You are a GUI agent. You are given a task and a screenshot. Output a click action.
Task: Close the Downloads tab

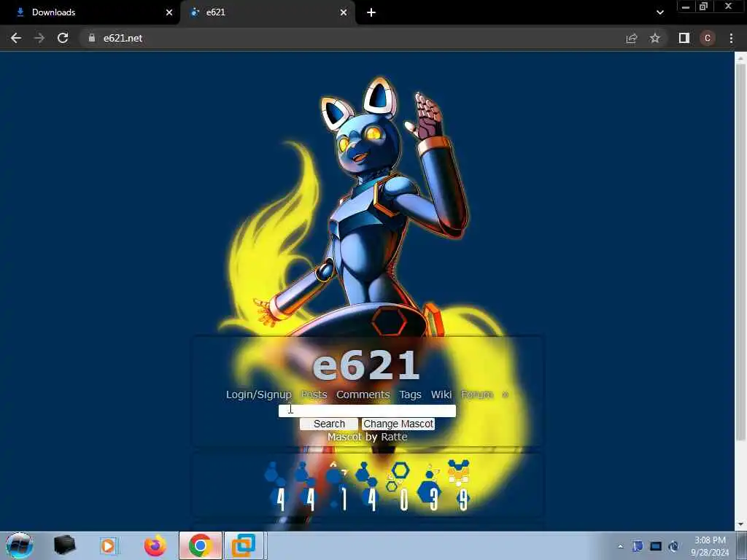[x=169, y=12]
